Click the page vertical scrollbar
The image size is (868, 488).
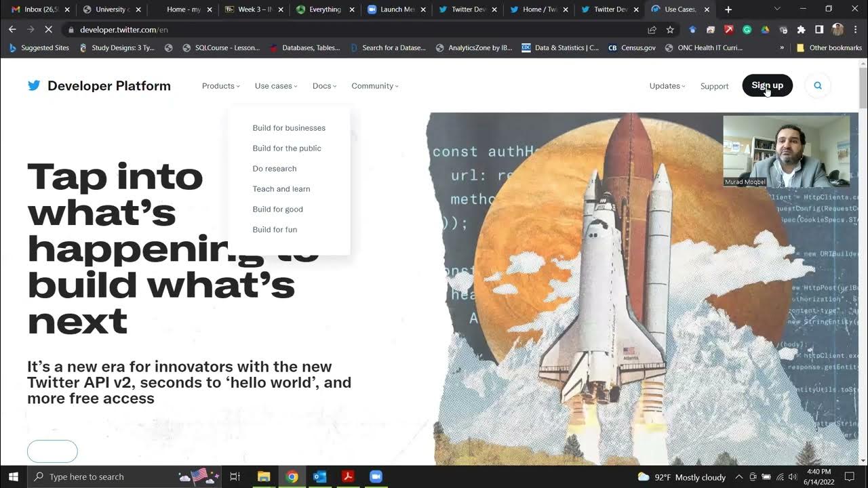(863, 261)
